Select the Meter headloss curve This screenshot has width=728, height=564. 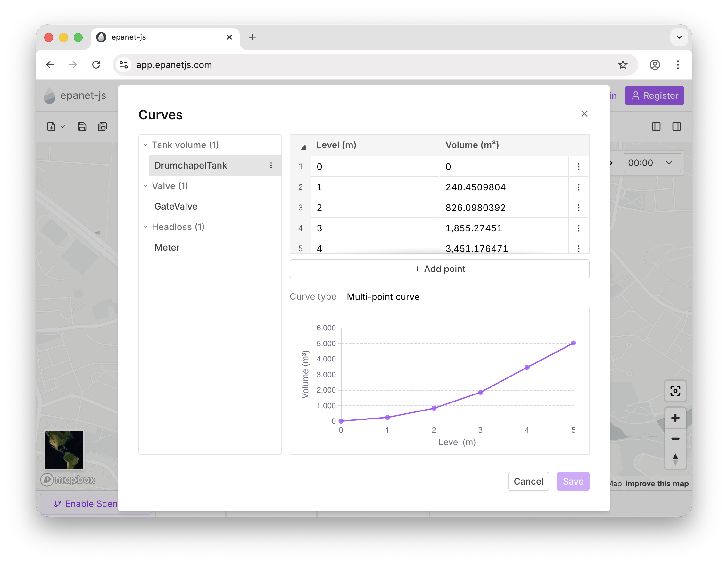(167, 248)
